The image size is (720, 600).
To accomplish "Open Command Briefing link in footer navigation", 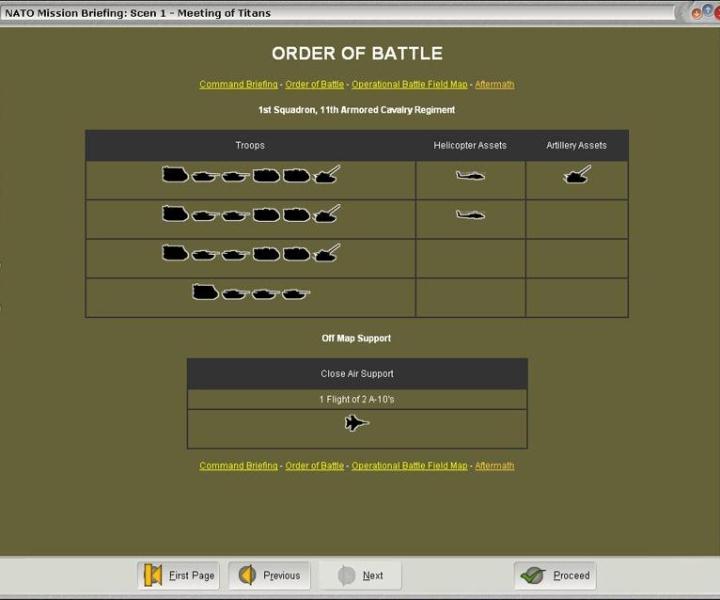I will (x=238, y=466).
